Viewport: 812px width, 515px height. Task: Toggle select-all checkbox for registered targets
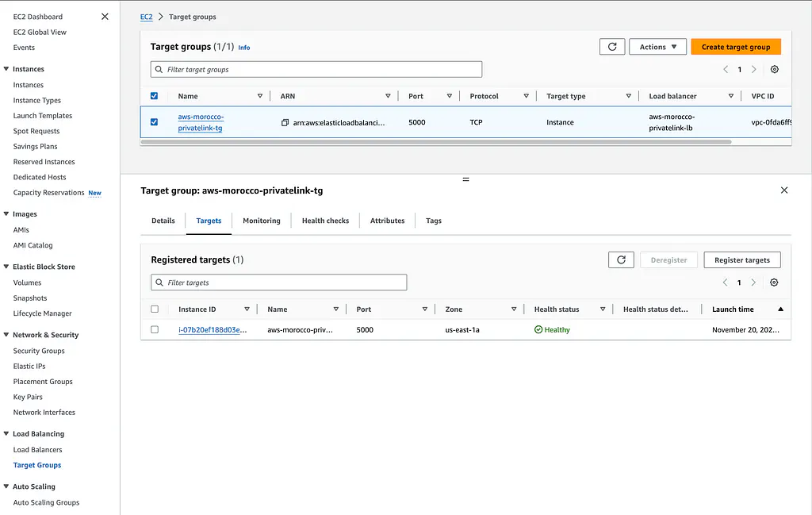155,309
